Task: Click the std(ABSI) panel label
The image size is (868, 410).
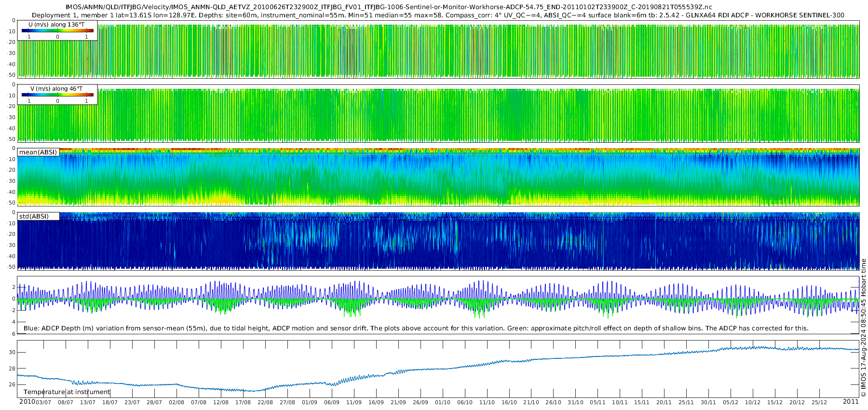Action: click(34, 217)
